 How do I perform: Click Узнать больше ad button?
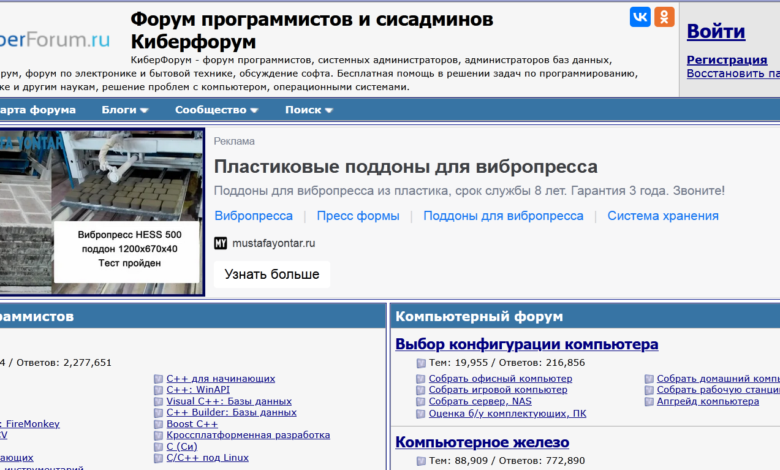pyautogui.click(x=272, y=275)
